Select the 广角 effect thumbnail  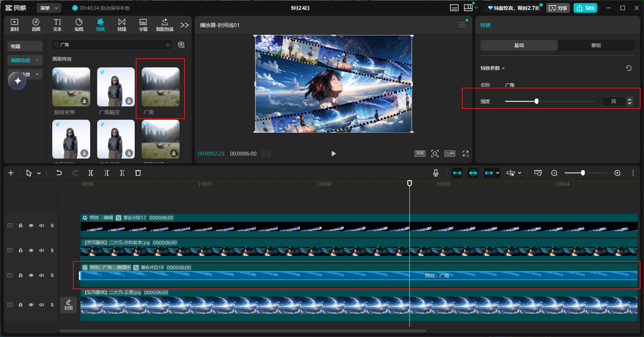point(161,87)
